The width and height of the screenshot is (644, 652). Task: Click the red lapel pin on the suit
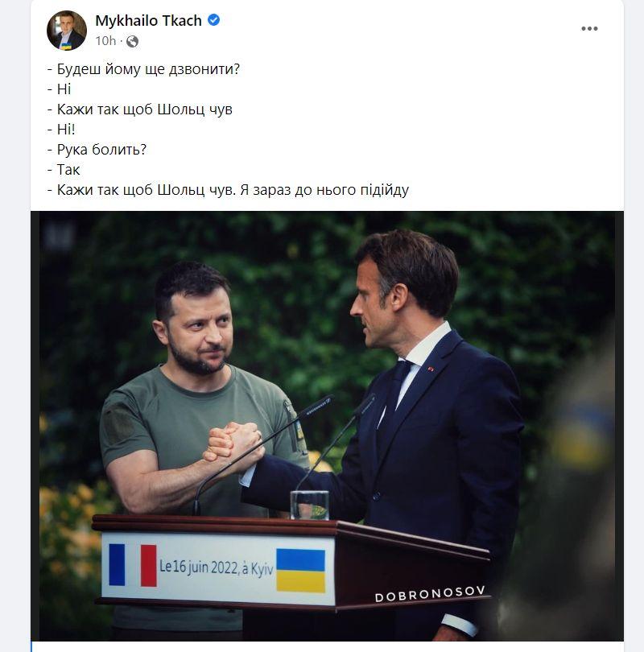tap(430, 369)
